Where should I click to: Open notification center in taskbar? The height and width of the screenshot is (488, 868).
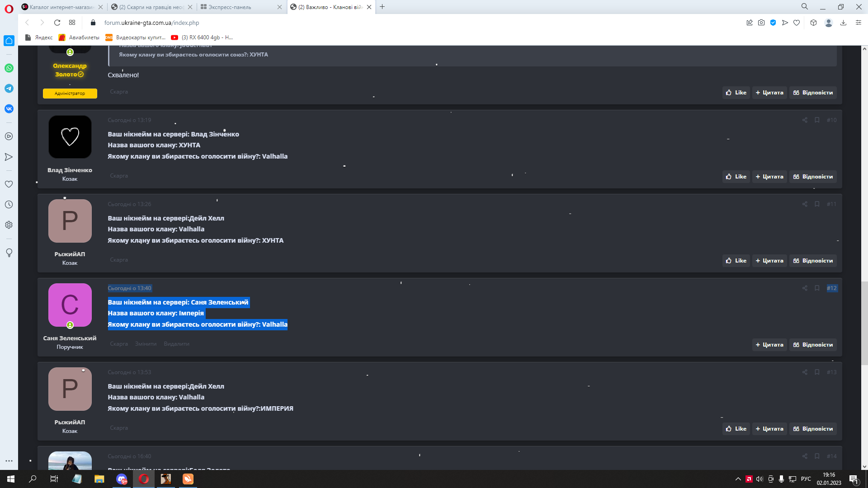click(x=854, y=479)
